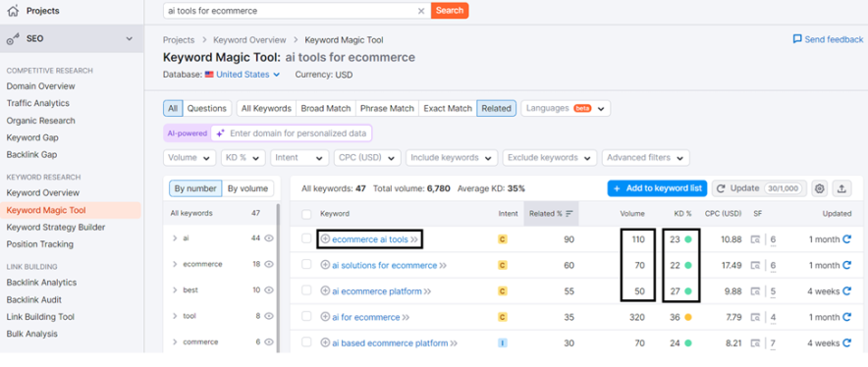Viewport: 868px width, 367px height.
Task: Click the Update button
Action: [x=759, y=188]
